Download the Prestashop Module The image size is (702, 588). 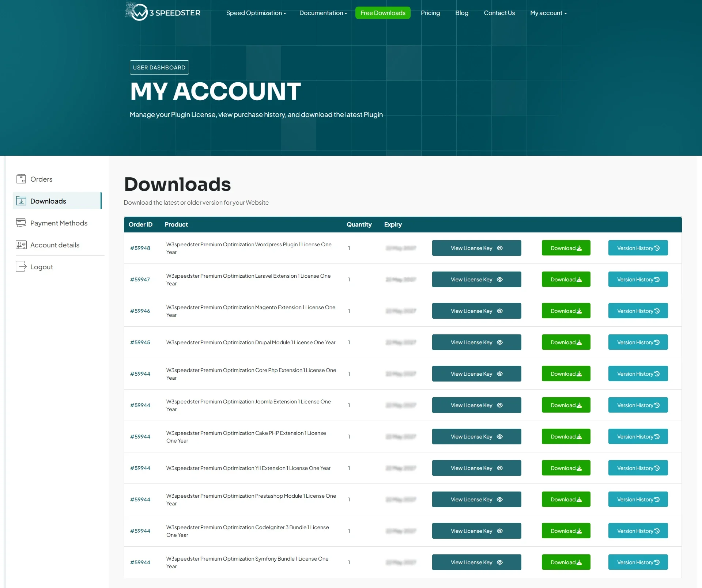click(566, 499)
